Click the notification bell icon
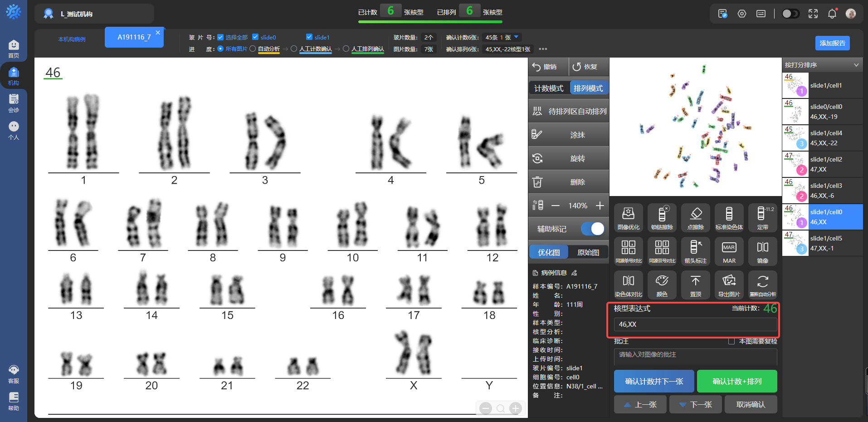This screenshot has width=868, height=422. tap(832, 14)
